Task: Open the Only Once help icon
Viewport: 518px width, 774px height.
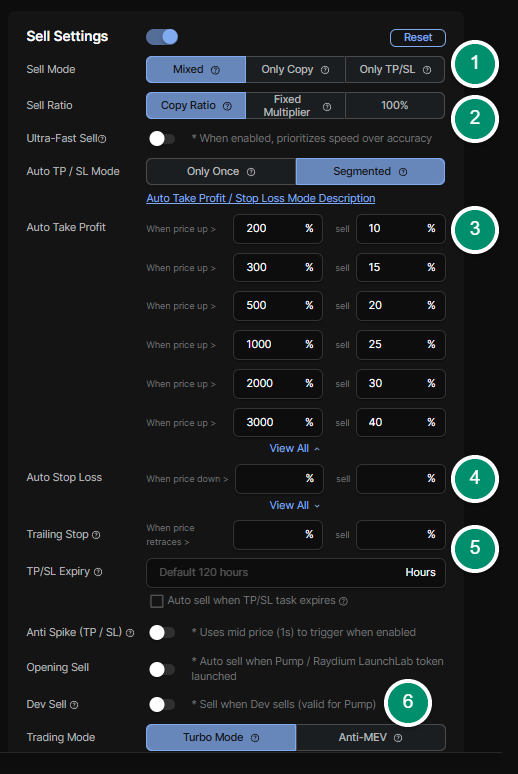Action: point(251,172)
